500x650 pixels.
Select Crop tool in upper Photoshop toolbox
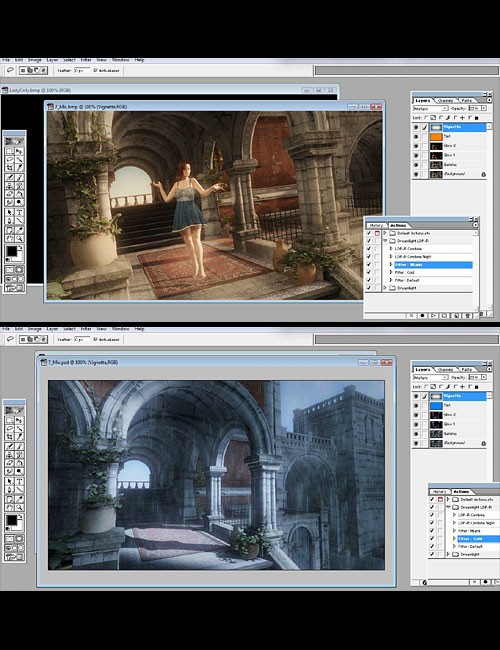[10, 167]
